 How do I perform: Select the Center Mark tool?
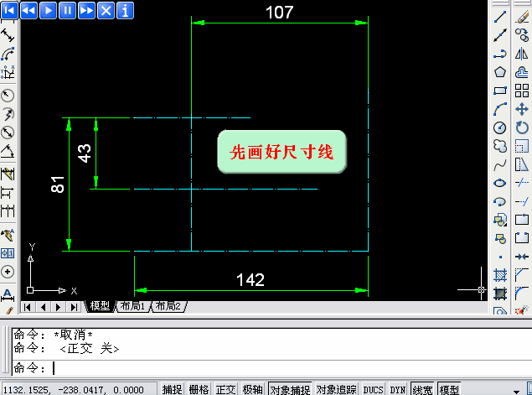pos(8,272)
